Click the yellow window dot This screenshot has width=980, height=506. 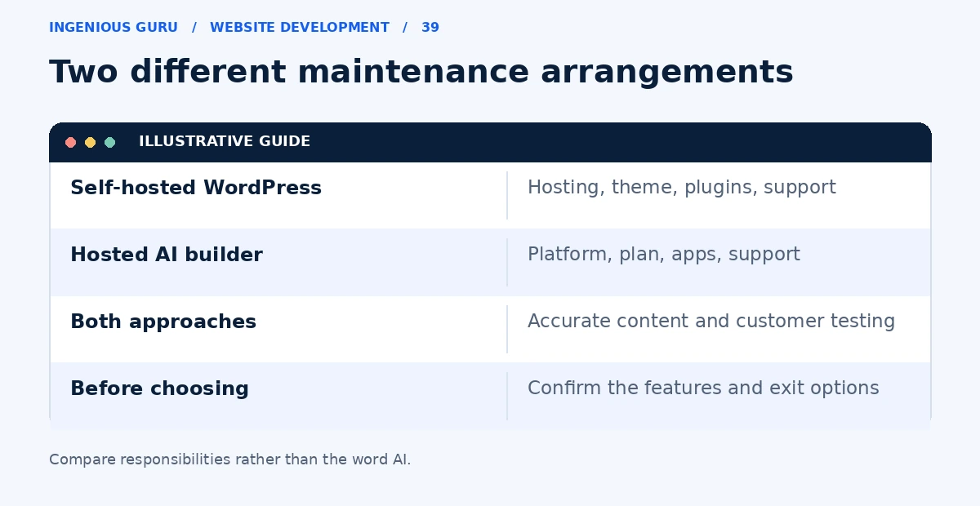90,142
